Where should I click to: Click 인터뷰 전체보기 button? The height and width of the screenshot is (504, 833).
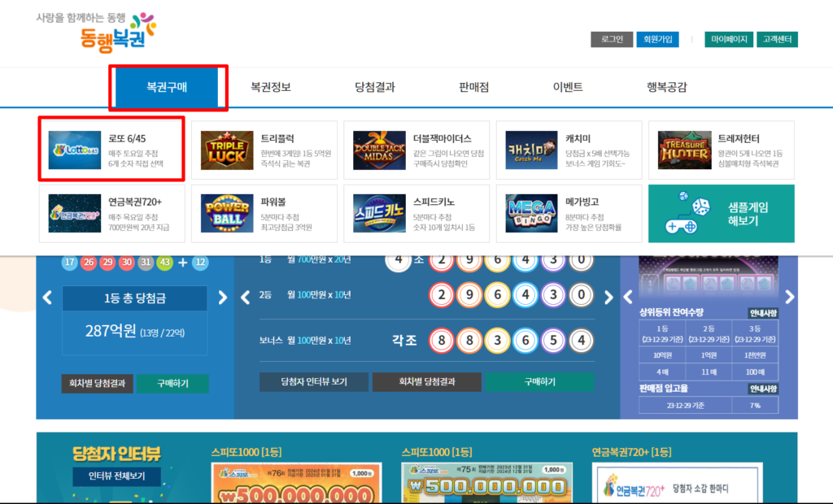tap(117, 476)
